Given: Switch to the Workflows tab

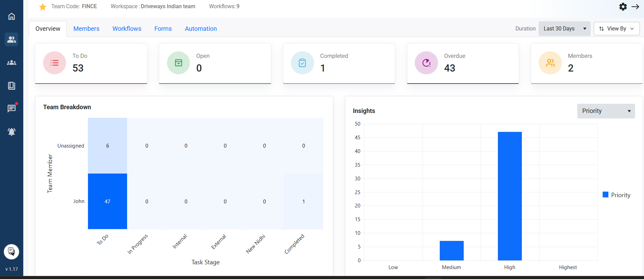Looking at the screenshot, I should pyautogui.click(x=127, y=29).
